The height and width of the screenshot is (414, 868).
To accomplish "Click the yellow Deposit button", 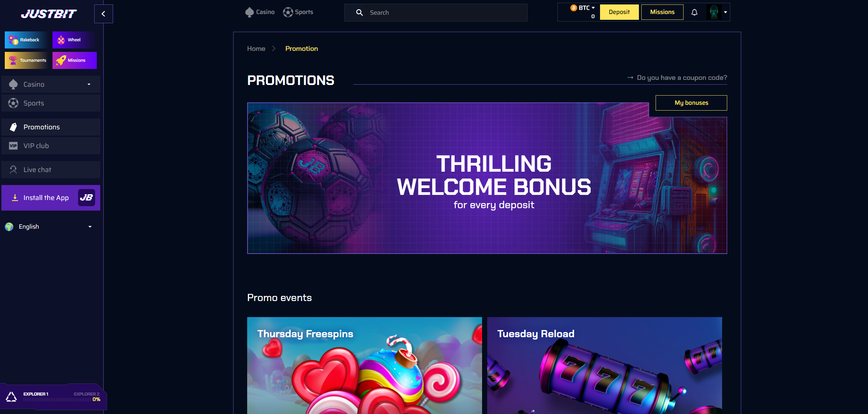I will (x=619, y=12).
